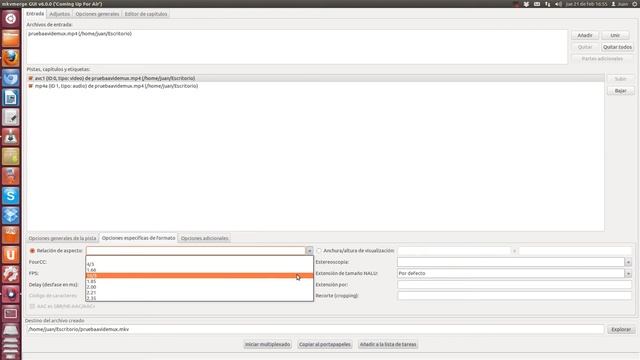Choose 2.00 aspect ratio option
Screen dimensions: 640x360
click(199, 287)
